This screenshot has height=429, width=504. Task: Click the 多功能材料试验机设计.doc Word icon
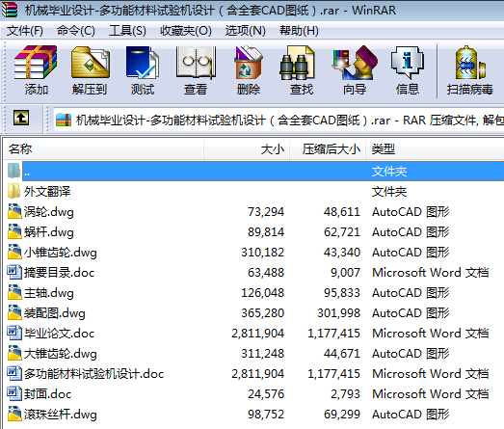click(14, 373)
